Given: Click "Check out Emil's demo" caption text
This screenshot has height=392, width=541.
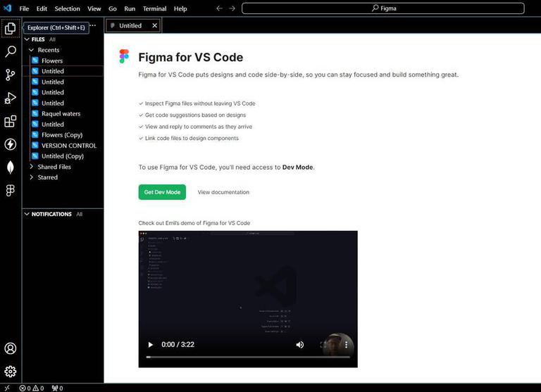Looking at the screenshot, I should click(x=194, y=223).
